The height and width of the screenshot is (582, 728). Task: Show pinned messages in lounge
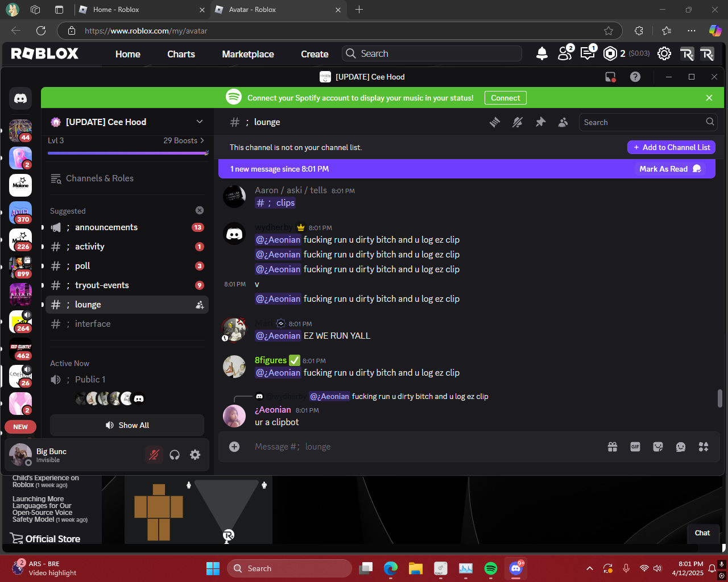pyautogui.click(x=540, y=122)
